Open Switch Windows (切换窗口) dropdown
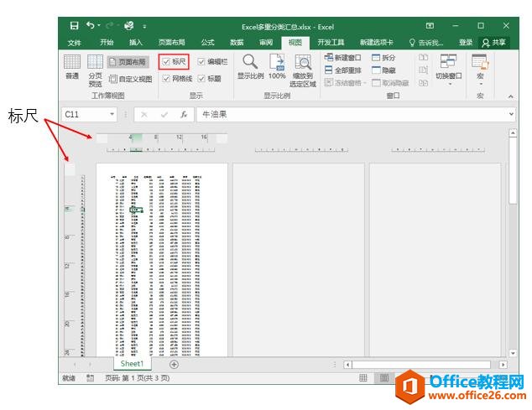This screenshot has width=532, height=410. click(449, 70)
